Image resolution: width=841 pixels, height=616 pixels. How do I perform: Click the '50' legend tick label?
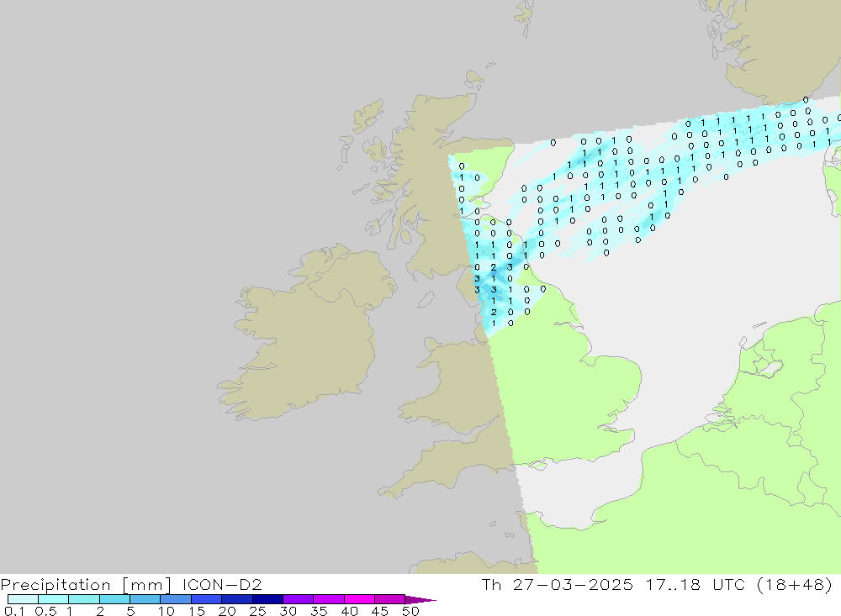coord(410,611)
